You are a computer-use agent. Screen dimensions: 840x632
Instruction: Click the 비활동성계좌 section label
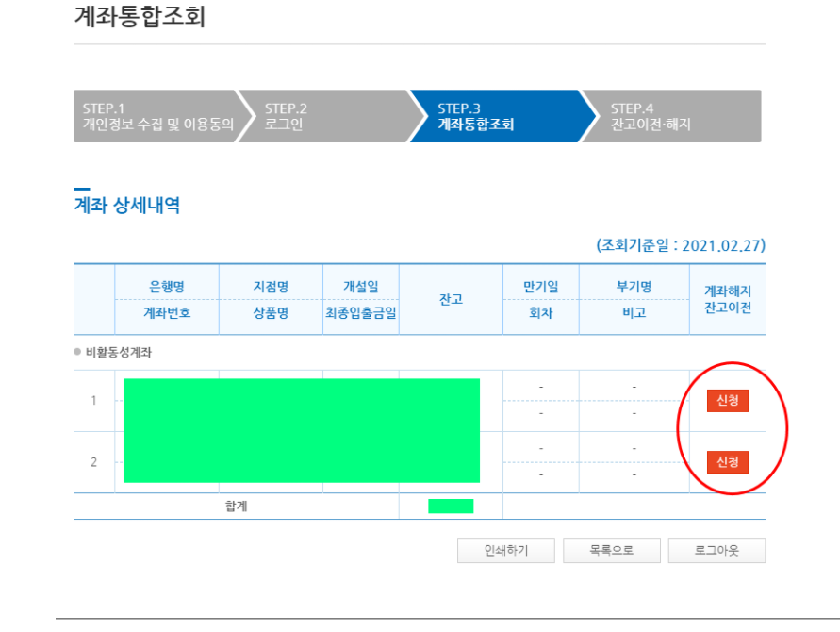119,352
